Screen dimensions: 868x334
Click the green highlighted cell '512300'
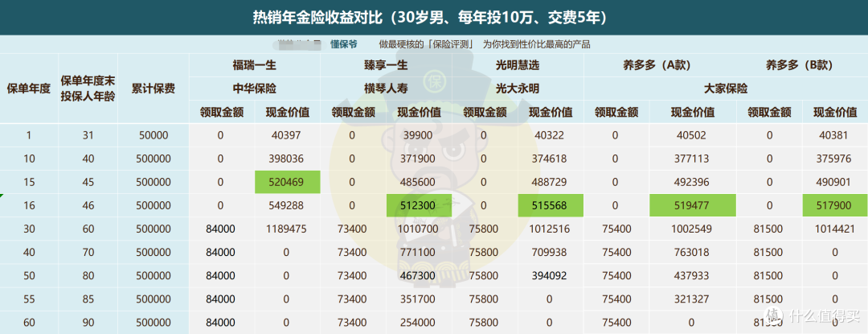pos(419,205)
